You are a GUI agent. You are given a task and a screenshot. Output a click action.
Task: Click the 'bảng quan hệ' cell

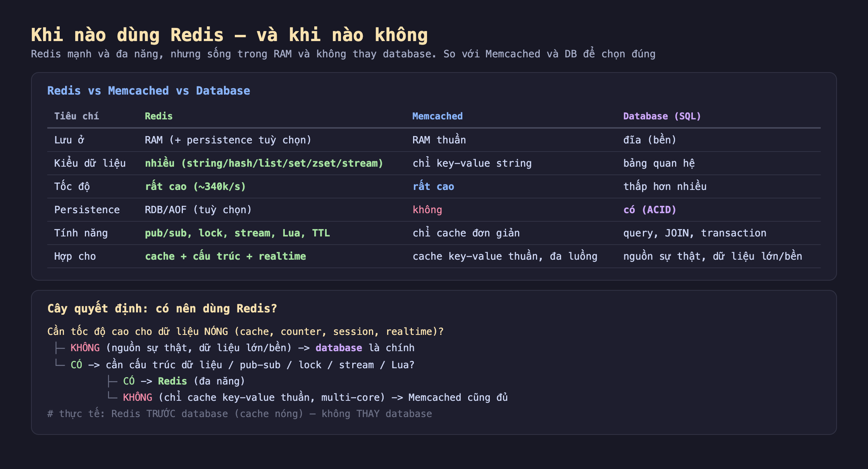click(659, 163)
